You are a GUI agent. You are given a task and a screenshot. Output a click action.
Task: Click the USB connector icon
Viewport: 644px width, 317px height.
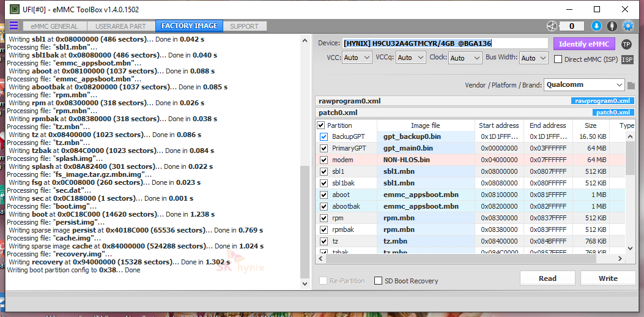point(612,26)
